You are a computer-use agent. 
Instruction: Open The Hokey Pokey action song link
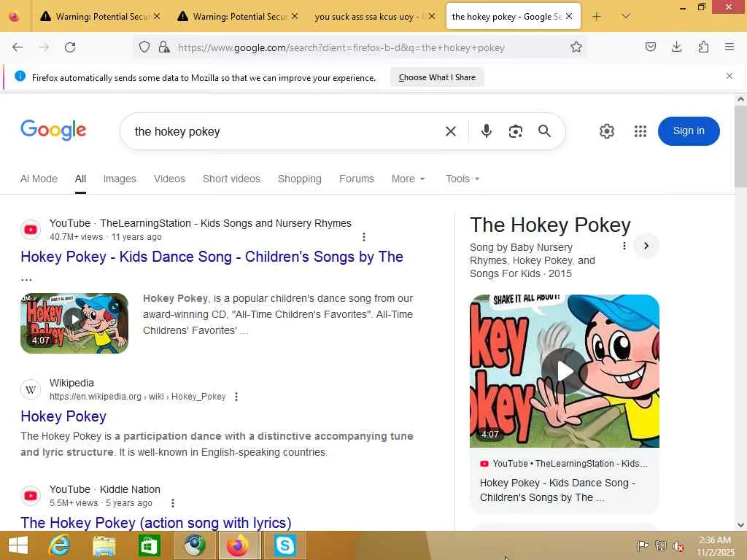tap(156, 523)
